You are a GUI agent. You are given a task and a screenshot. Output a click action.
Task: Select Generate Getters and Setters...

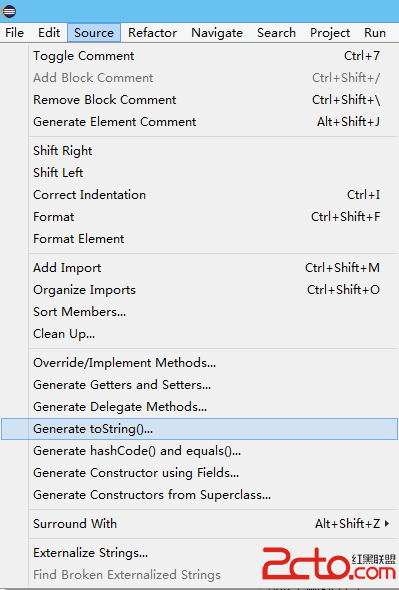(x=213, y=385)
